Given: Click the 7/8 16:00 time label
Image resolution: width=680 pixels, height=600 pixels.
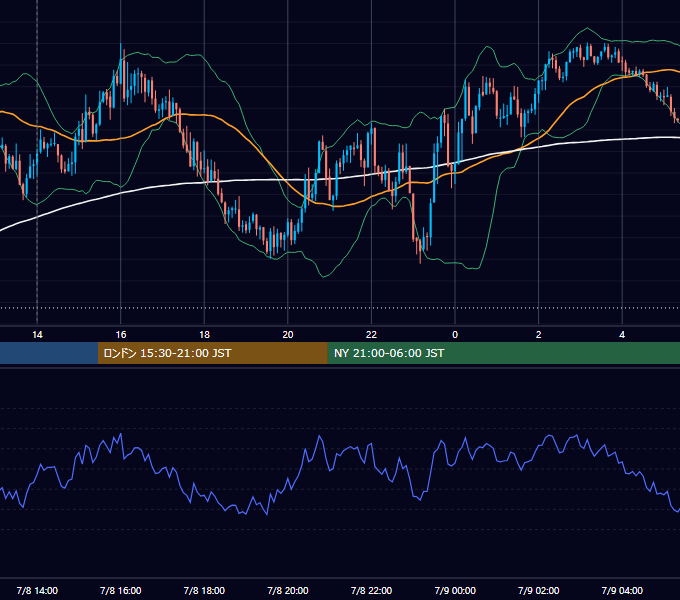Looking at the screenshot, I should [x=121, y=590].
